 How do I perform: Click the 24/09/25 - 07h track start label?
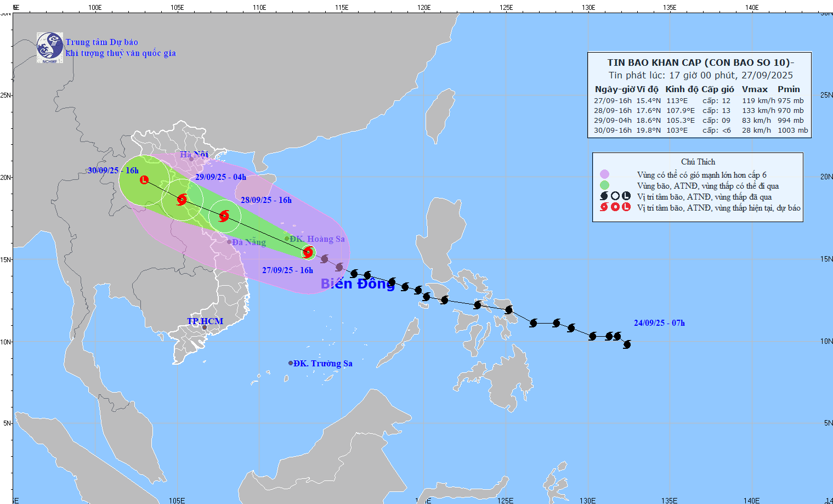(659, 323)
